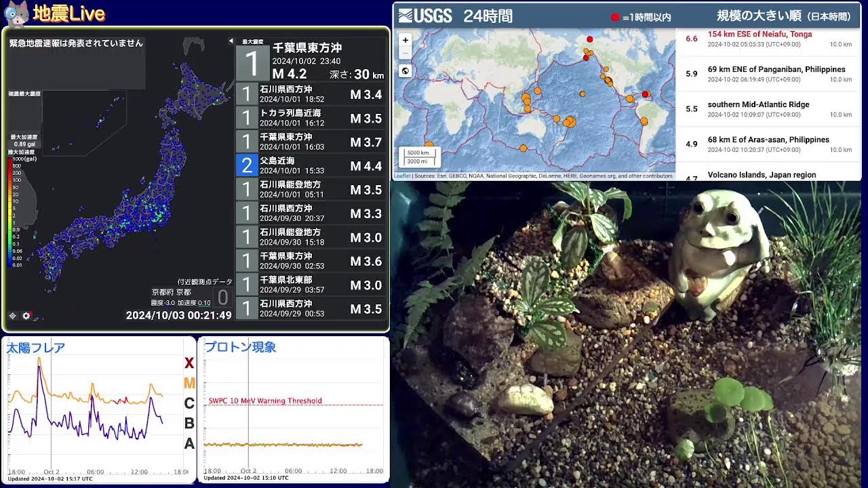Viewport: 868px width, 488px height.
Task: Click the Leaflet attribution link
Action: [403, 176]
